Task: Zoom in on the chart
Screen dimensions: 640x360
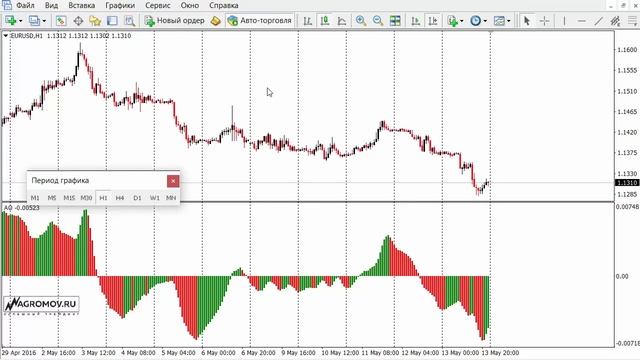Action: [361, 20]
